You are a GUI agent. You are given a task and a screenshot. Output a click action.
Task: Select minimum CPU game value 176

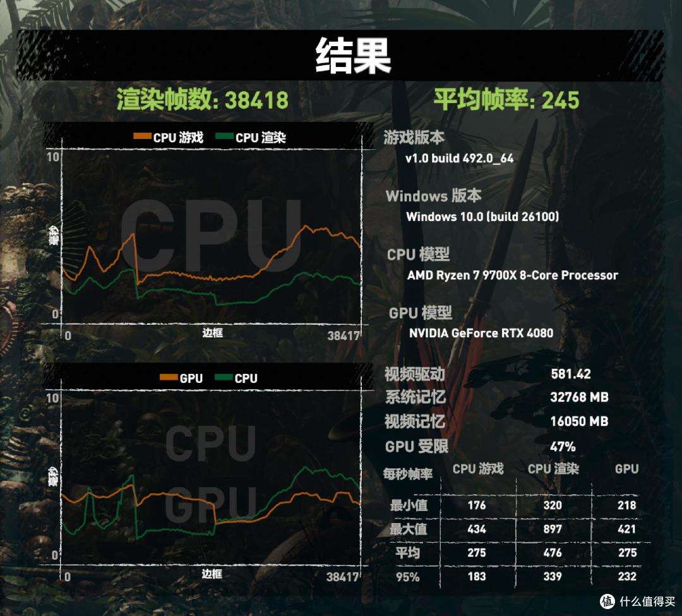477,505
